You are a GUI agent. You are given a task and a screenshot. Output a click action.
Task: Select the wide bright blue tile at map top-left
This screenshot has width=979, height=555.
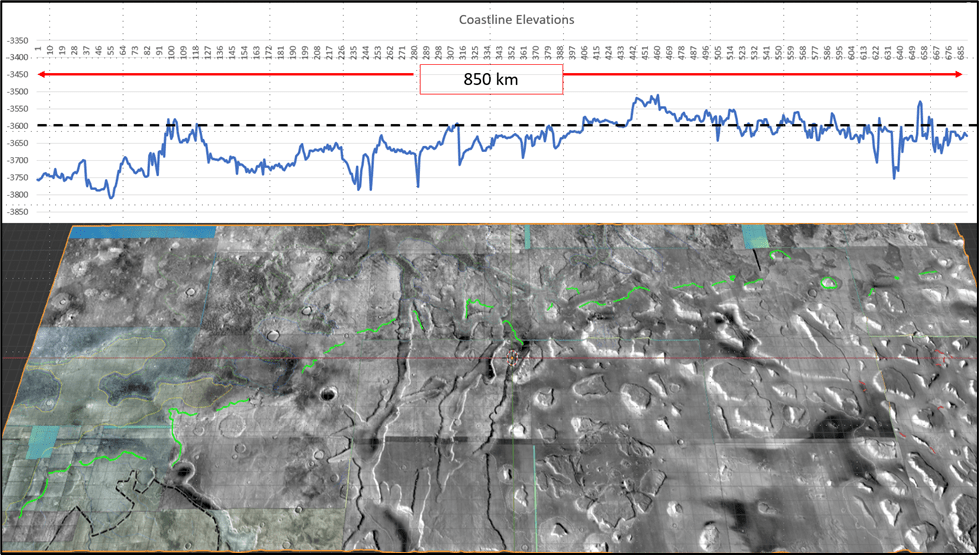(142, 231)
